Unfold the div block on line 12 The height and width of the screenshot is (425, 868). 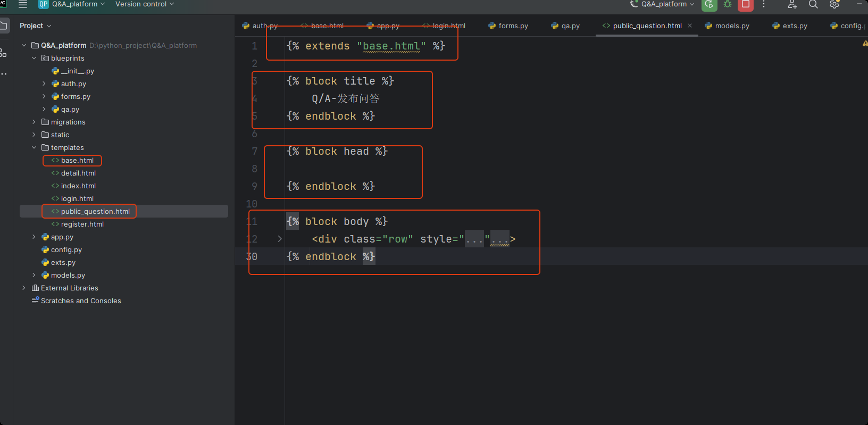[280, 239]
